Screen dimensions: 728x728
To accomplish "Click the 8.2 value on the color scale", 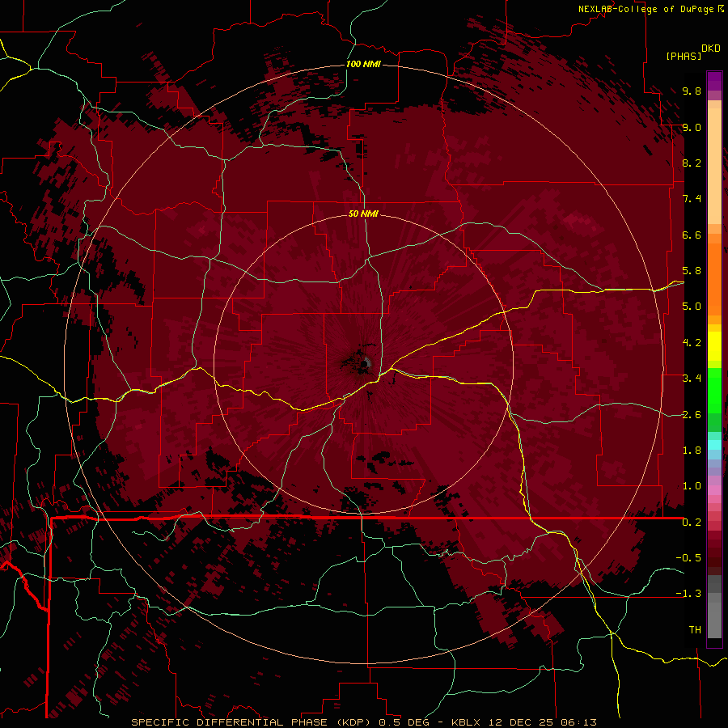I will pyautogui.click(x=692, y=163).
